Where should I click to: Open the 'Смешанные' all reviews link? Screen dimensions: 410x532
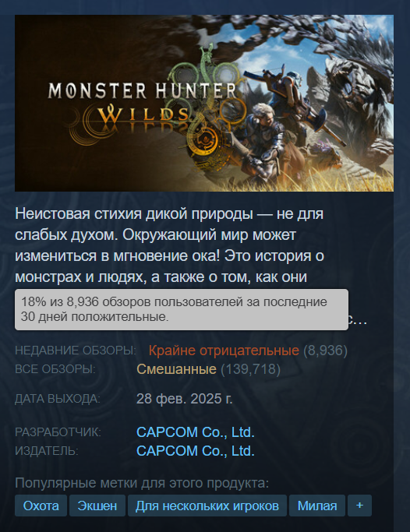point(176,369)
